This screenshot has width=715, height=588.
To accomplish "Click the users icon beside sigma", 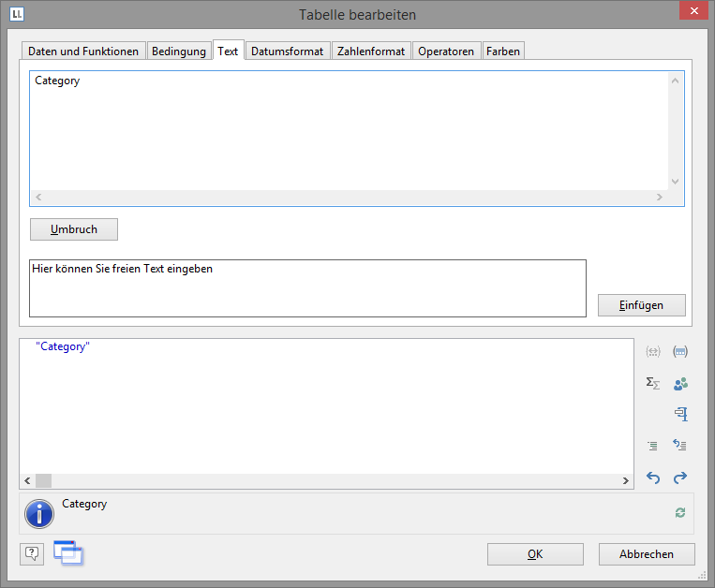I will point(681,383).
